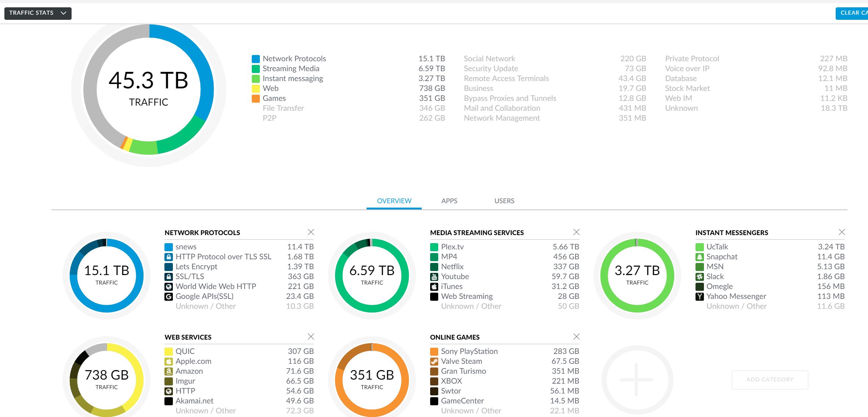868x417 pixels.
Task: Click the Instant messaging light green swatch
Action: [x=256, y=78]
